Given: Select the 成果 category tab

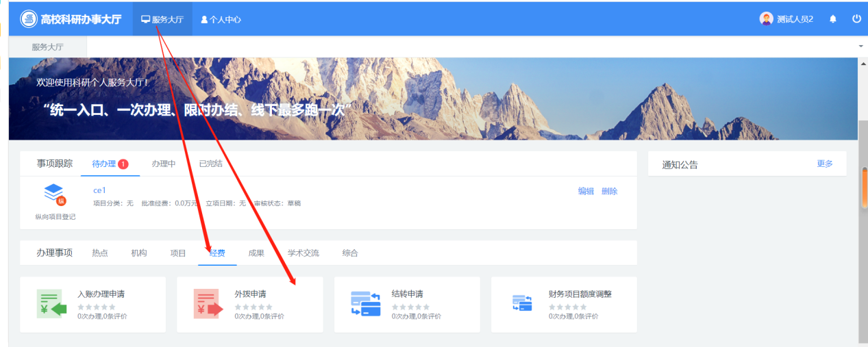Looking at the screenshot, I should 256,253.
